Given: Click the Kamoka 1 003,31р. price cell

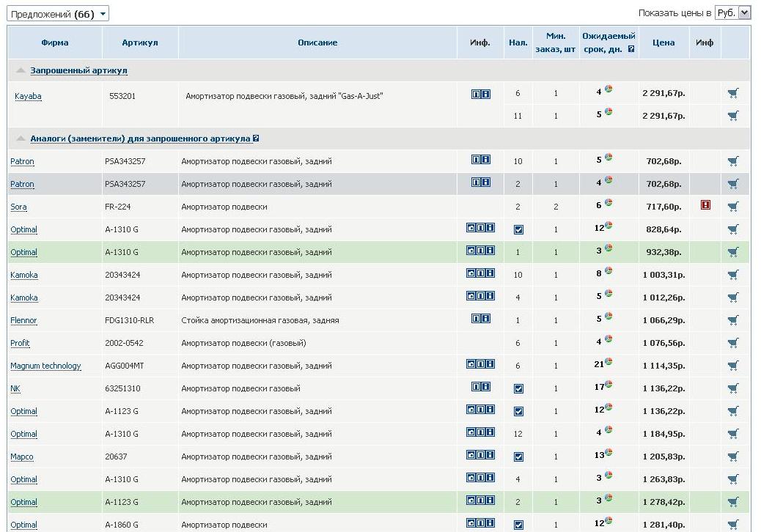Looking at the screenshot, I should [661, 275].
